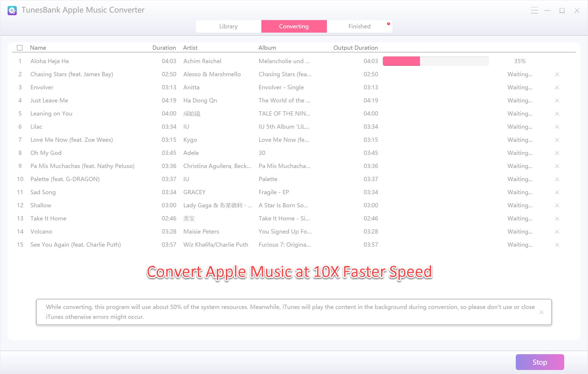Remove Volcano from the converting list

pyautogui.click(x=557, y=231)
